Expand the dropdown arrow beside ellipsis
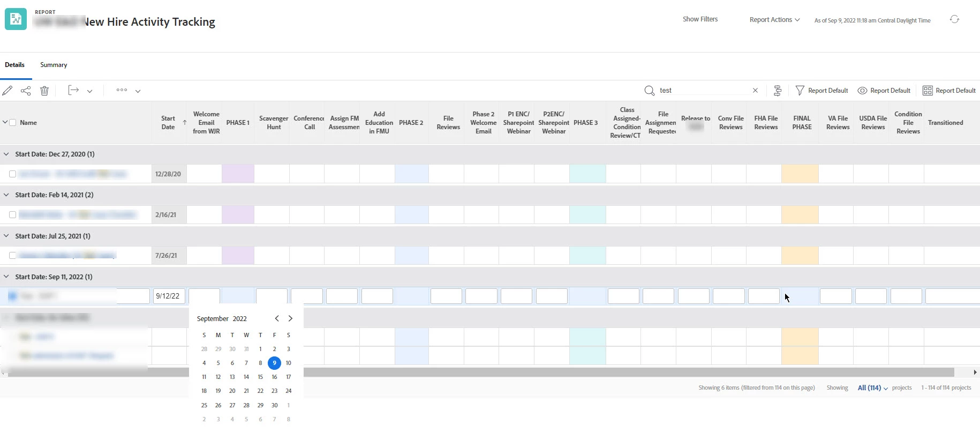 [138, 91]
